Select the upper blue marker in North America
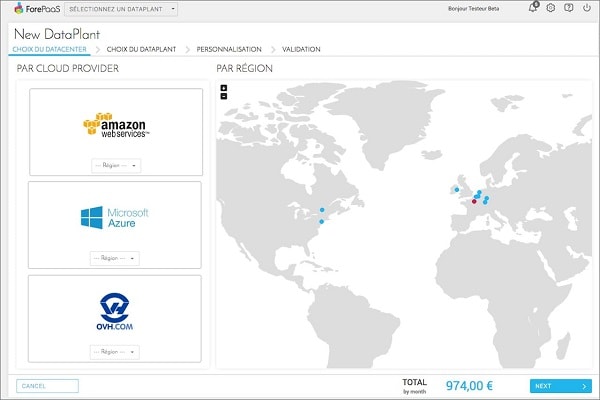 [322, 210]
